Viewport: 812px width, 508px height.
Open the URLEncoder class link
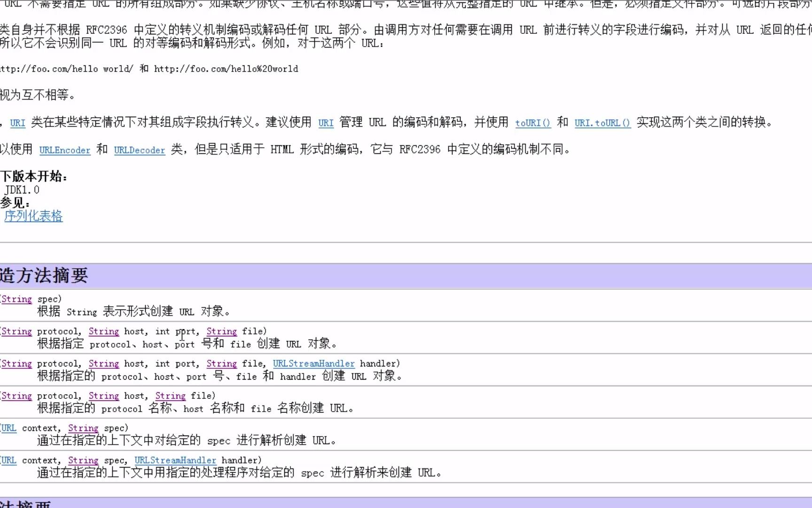pyautogui.click(x=64, y=150)
